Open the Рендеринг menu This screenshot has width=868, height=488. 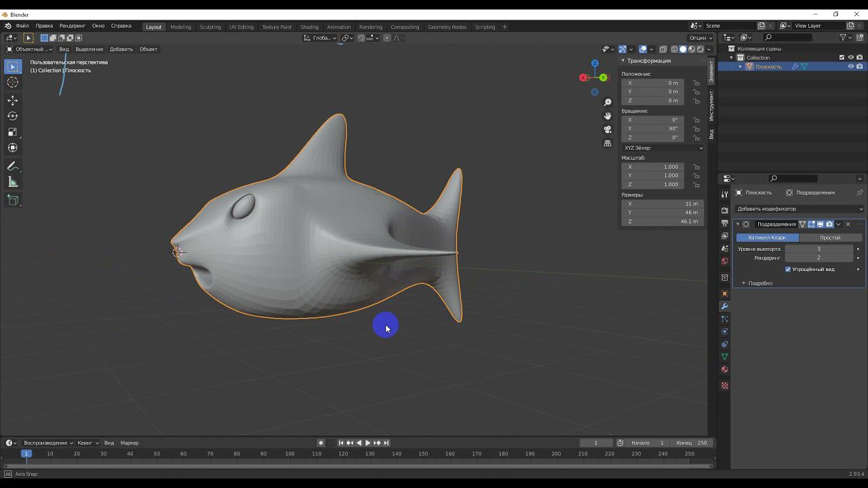pyautogui.click(x=72, y=26)
